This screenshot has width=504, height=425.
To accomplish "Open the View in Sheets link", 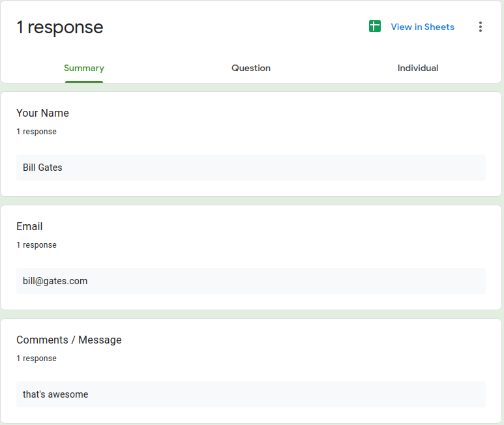I will pos(422,27).
